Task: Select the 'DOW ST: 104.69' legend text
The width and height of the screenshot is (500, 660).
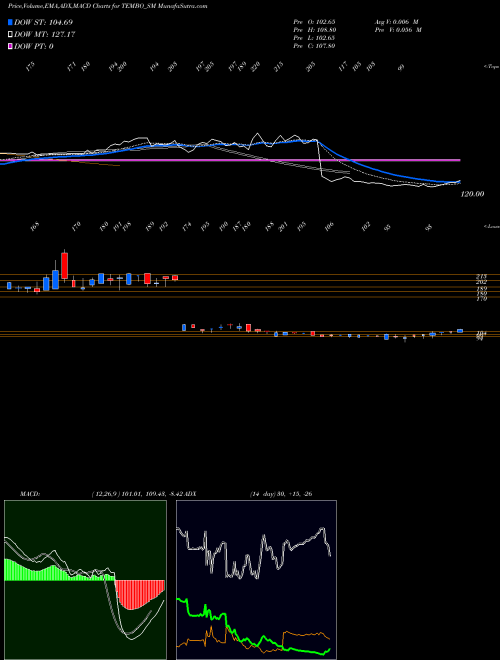Action: click(x=43, y=22)
